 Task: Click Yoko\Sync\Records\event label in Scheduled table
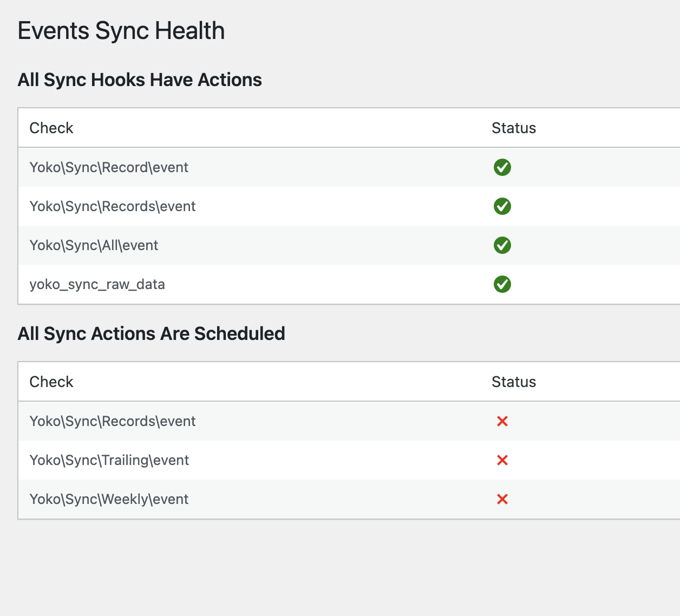click(x=113, y=422)
